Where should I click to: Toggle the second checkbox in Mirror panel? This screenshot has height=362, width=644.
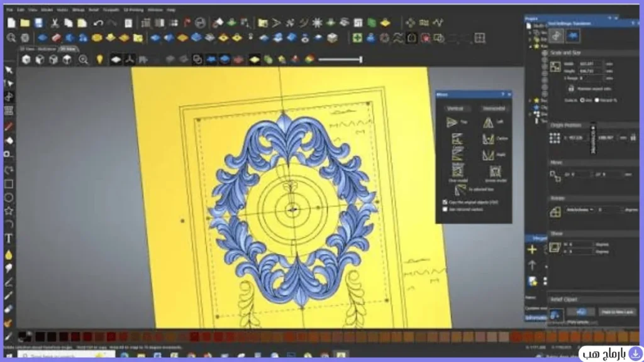(445, 209)
